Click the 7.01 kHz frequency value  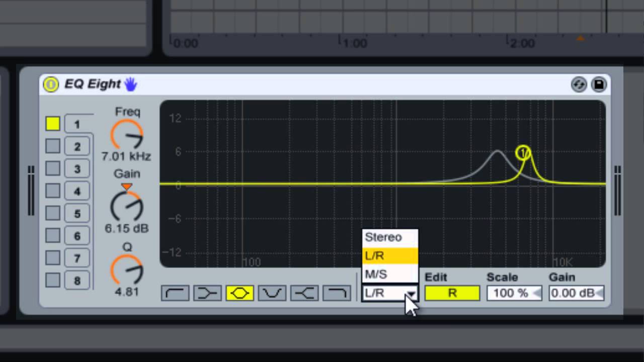click(x=126, y=156)
